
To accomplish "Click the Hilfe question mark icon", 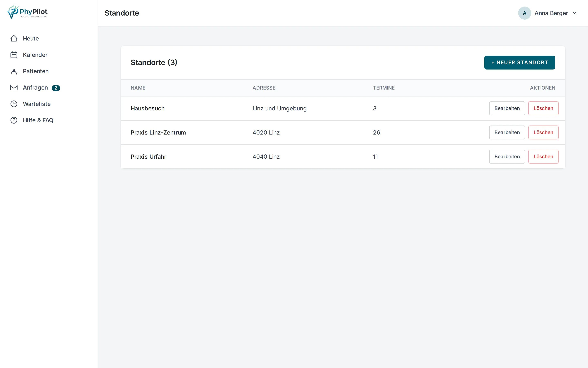I will pos(14,120).
